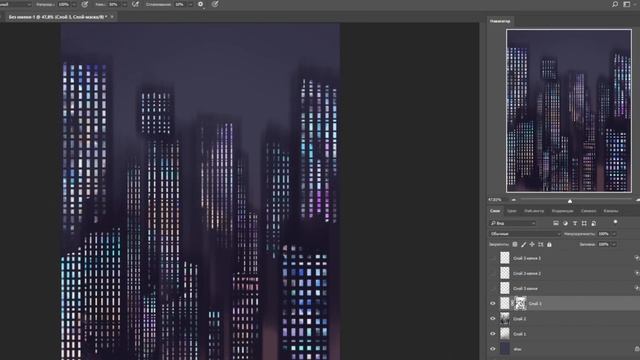Viewport: 640px width, 360px height.
Task: Lock position icon in Layers panel
Action: tap(532, 244)
